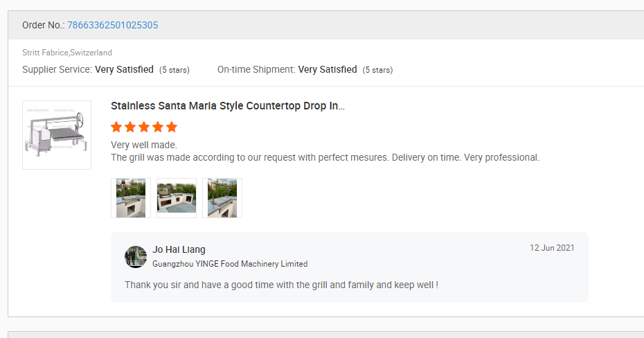Click the supplier's "Thank you sir" reply message
Image resolution: width=644 pixels, height=338 pixels.
click(281, 285)
